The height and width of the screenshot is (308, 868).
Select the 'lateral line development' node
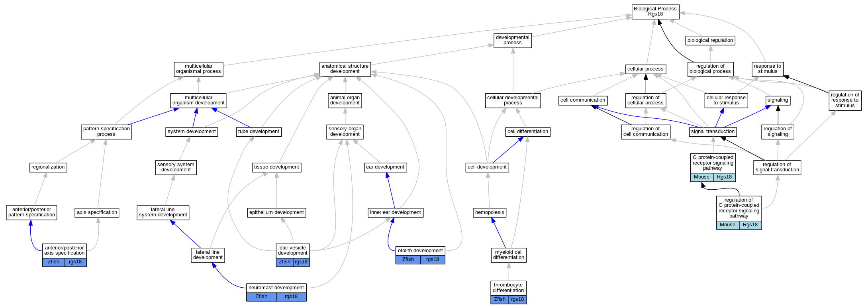208,255
